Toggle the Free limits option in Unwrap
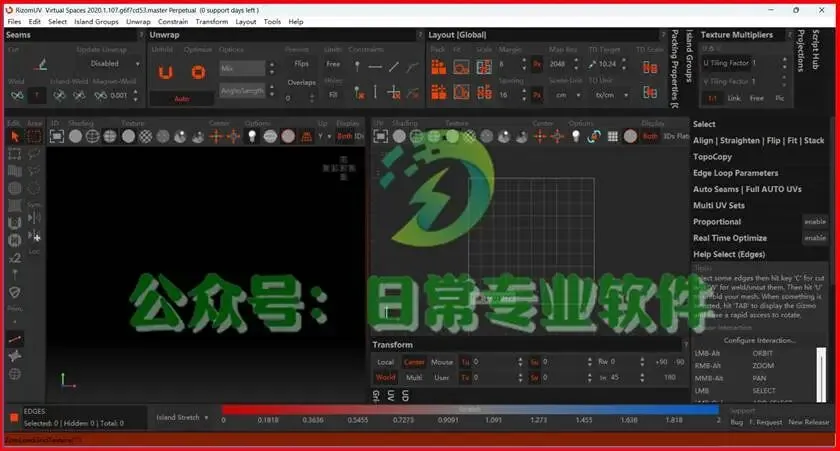This screenshot has width=840, height=451. click(x=333, y=64)
